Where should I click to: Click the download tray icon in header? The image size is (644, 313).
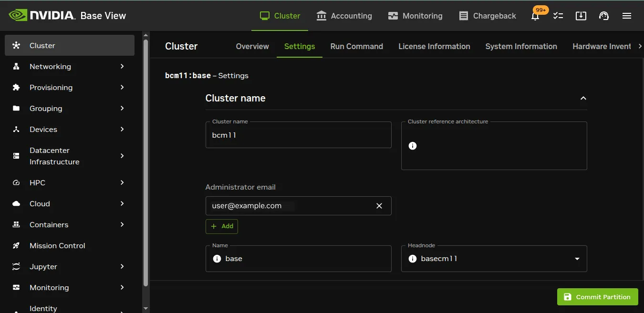(581, 16)
